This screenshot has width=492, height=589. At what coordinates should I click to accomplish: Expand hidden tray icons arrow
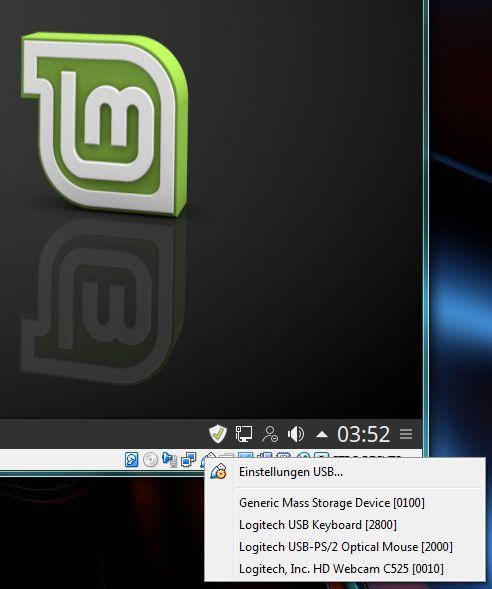pyautogui.click(x=321, y=435)
